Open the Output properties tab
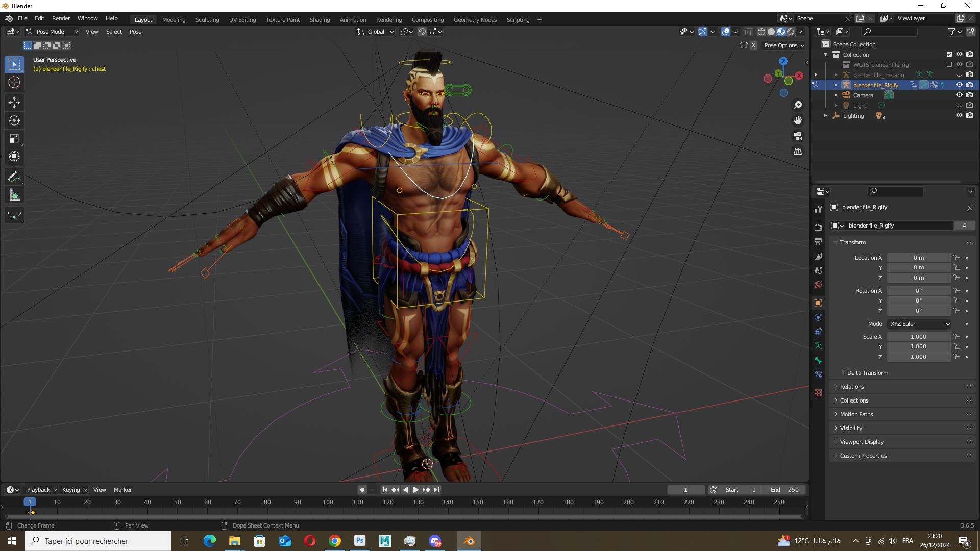The height and width of the screenshot is (551, 980). [x=818, y=241]
